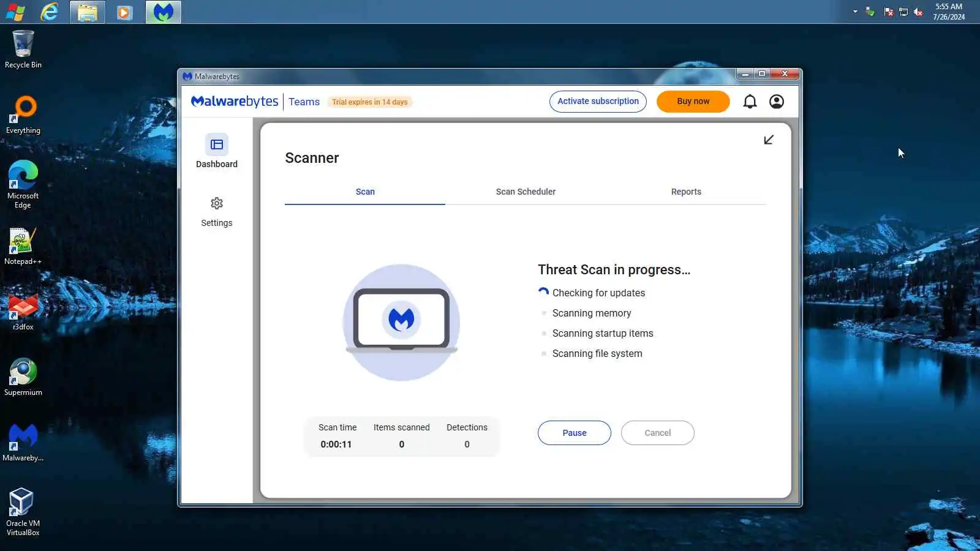Open the Windows Start menu

[15, 12]
